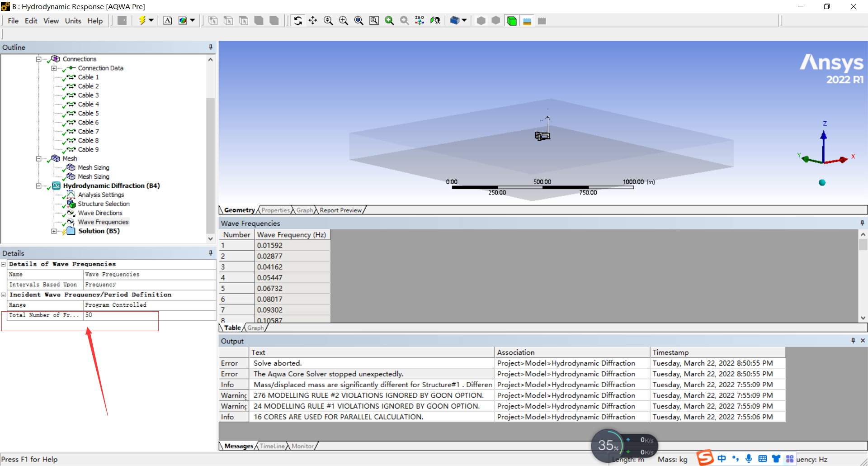
Task: Set the view to ISO orientation
Action: pos(420,20)
